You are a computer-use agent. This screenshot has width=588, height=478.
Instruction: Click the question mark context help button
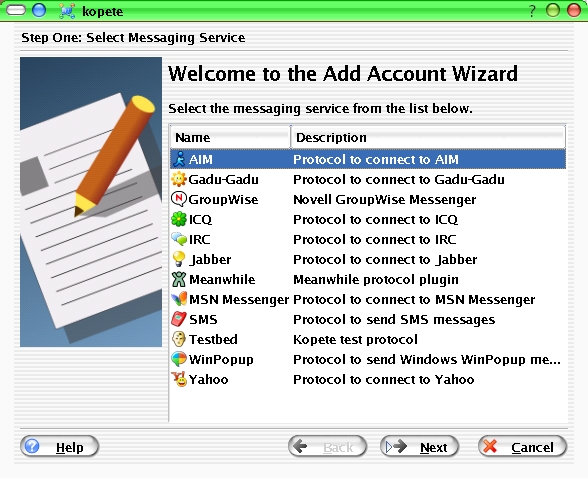click(x=532, y=11)
